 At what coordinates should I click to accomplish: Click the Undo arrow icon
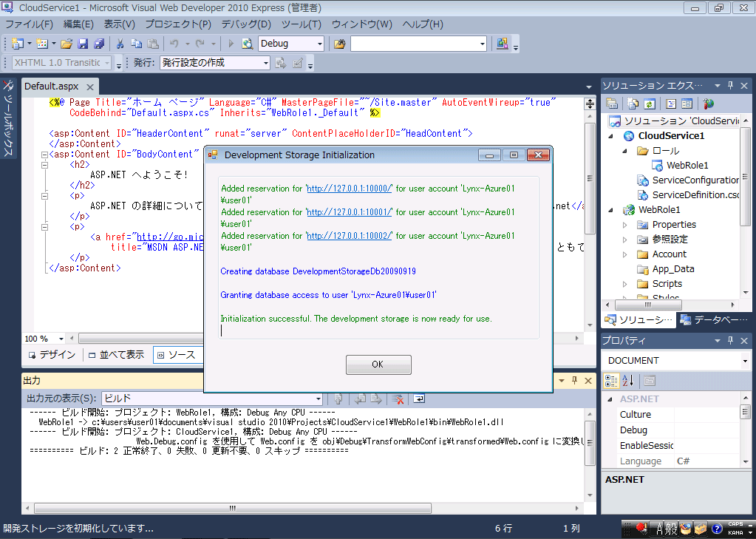click(x=174, y=44)
